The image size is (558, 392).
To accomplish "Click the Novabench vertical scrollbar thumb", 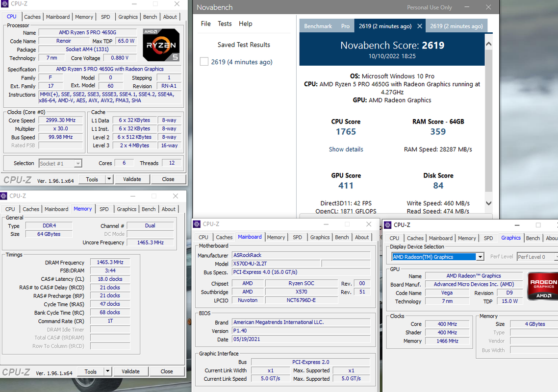I will click(x=488, y=120).
